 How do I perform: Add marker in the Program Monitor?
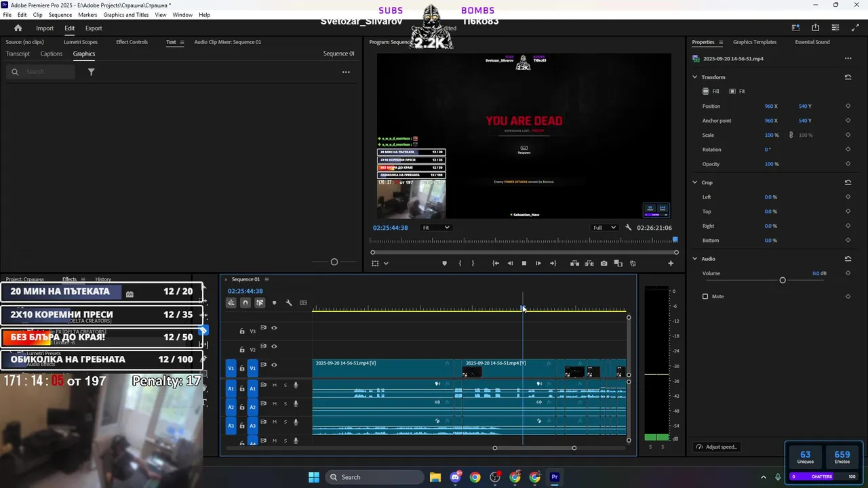click(x=445, y=263)
